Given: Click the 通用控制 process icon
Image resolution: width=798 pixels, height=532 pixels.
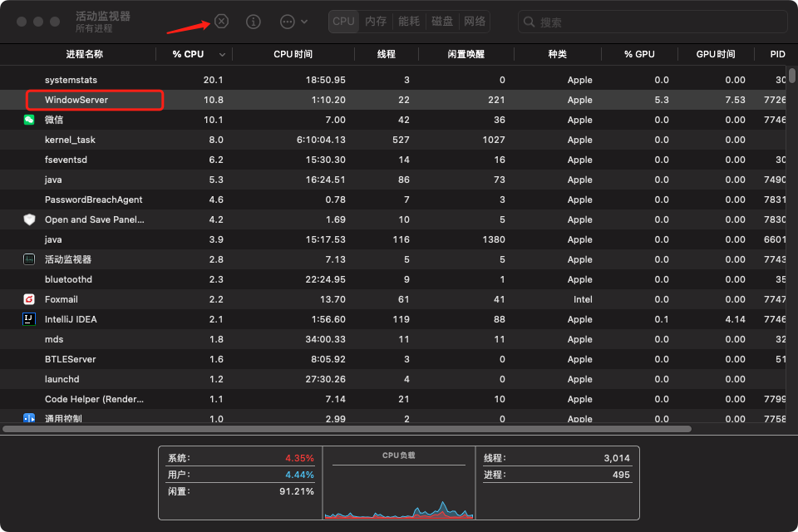Looking at the screenshot, I should coord(29,418).
